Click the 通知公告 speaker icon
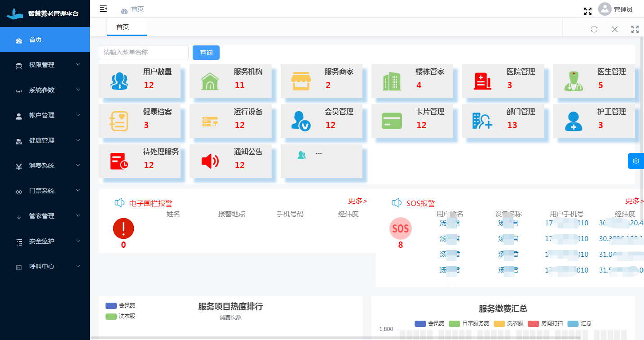 (210, 161)
